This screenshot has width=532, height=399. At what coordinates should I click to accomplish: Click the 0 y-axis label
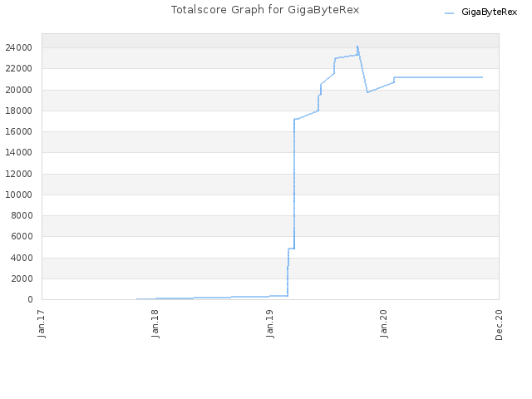[x=30, y=299]
